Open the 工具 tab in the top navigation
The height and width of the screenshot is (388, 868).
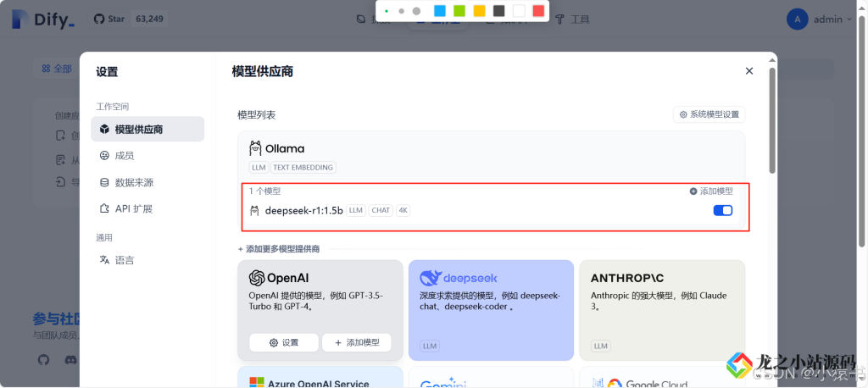[573, 19]
